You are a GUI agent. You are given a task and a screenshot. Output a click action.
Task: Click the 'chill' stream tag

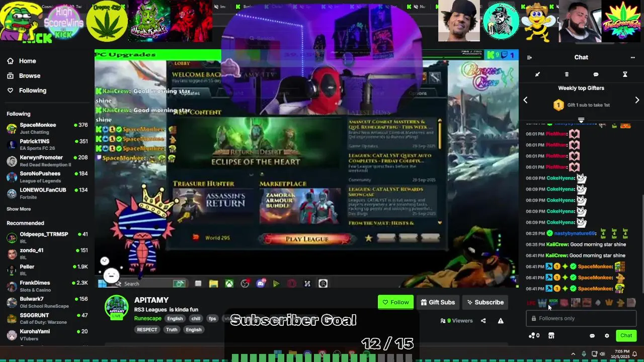coord(196,319)
